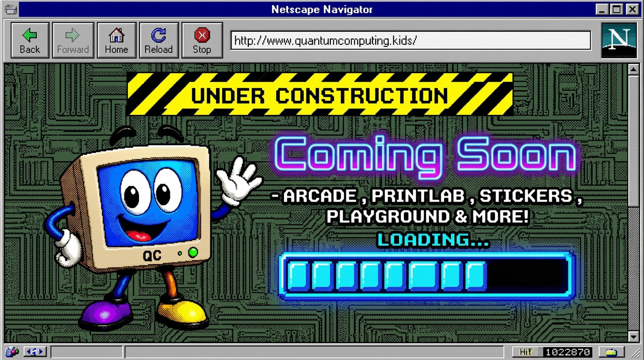The image size is (644, 360).
Task: Reload the current page
Action: point(159,41)
